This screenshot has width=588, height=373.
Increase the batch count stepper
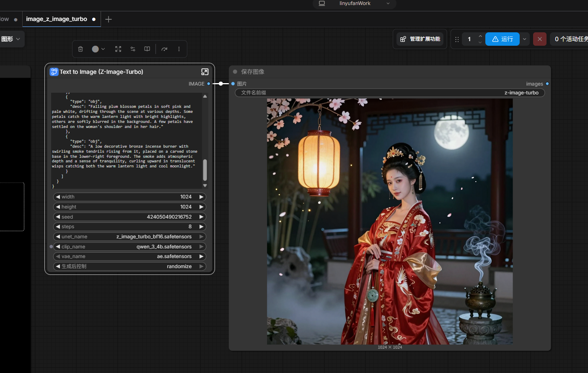pyautogui.click(x=480, y=36)
